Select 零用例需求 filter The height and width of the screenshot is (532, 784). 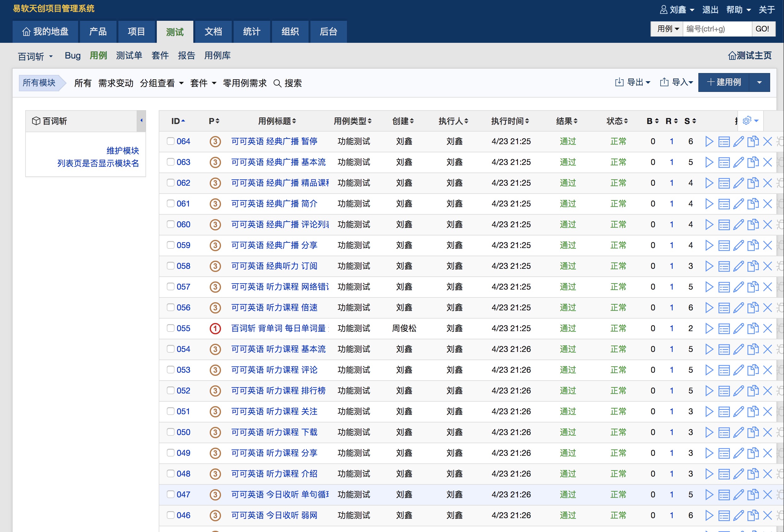pyautogui.click(x=245, y=83)
